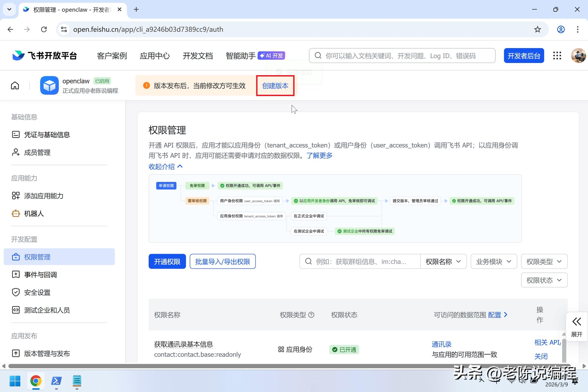Image resolution: width=588 pixels, height=392 pixels.
Task: Click the openclaw blue cube app icon
Action: coord(49,85)
